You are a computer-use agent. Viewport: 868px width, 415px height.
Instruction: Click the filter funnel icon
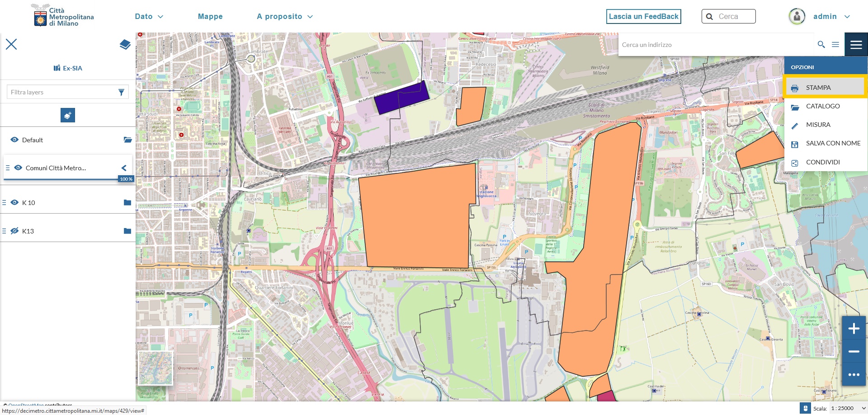(121, 92)
